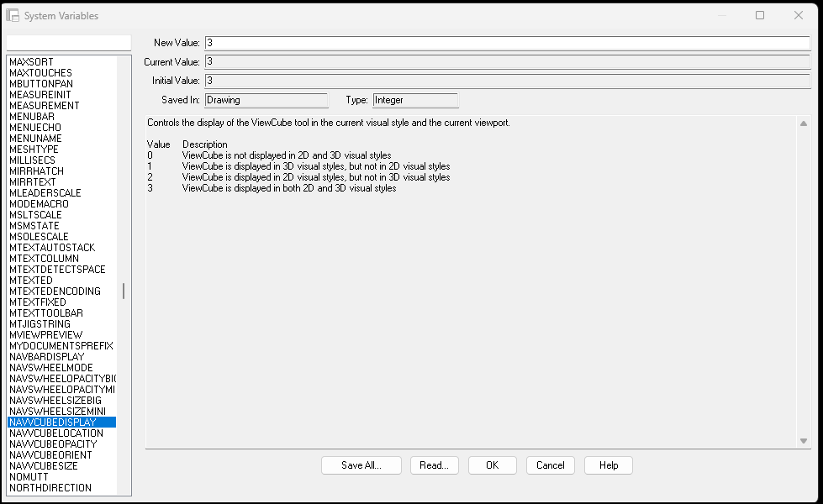Click the Initial Value field
This screenshot has width=823, height=504.
tap(504, 81)
